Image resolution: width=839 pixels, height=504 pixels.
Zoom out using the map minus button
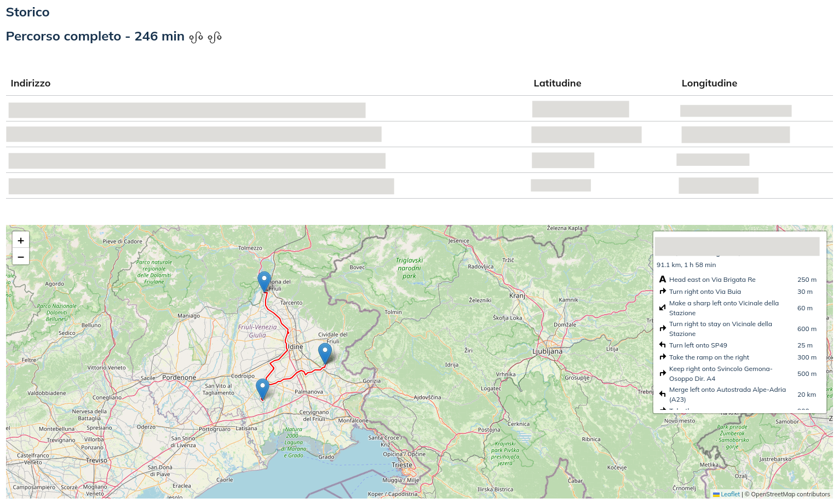pyautogui.click(x=20, y=257)
